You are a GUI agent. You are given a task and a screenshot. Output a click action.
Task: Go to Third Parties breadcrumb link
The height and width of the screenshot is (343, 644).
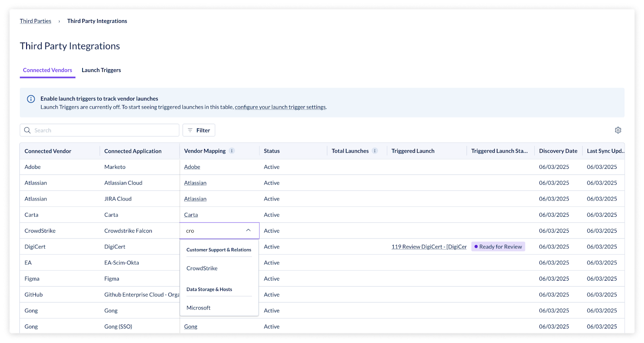(35, 21)
